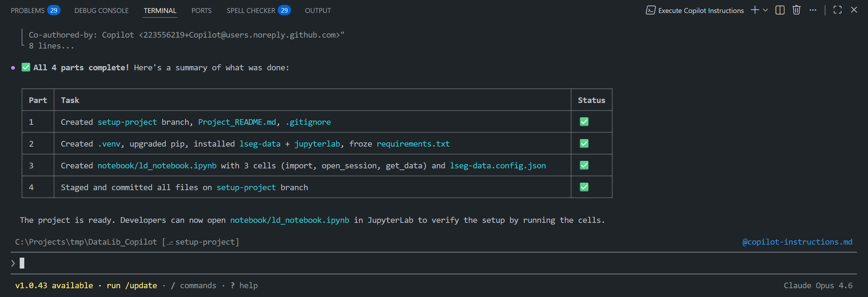Open the launch profile dropdown chevron

[765, 10]
